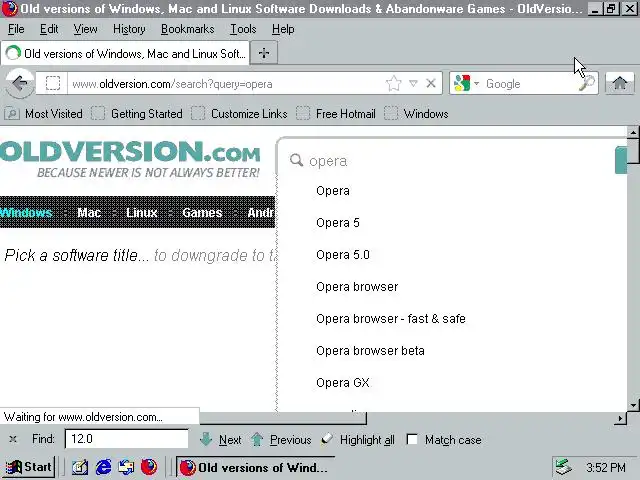Open the Windows bookmark
Screen dimensions: 640x480
(416, 113)
